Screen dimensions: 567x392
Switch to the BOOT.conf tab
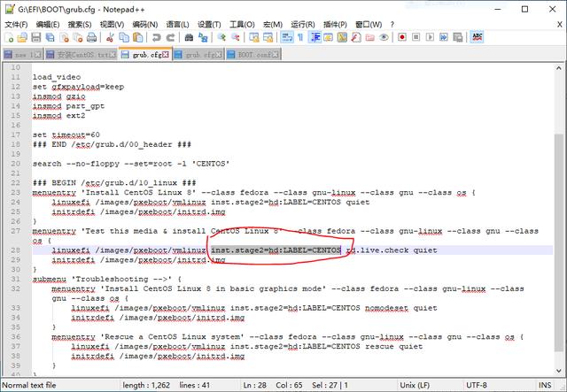253,55
